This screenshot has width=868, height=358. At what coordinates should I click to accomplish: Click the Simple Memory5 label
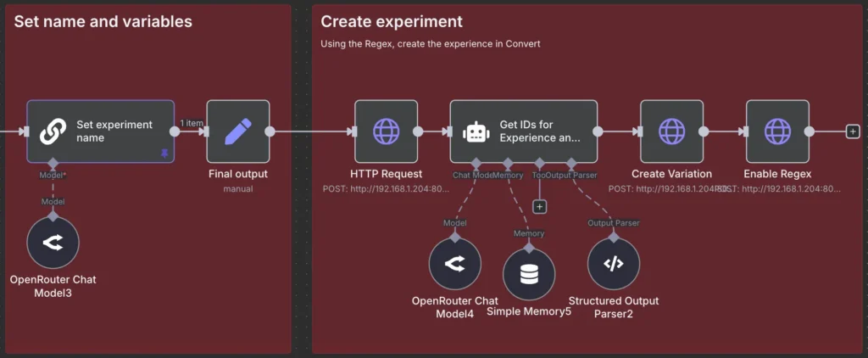tap(529, 311)
